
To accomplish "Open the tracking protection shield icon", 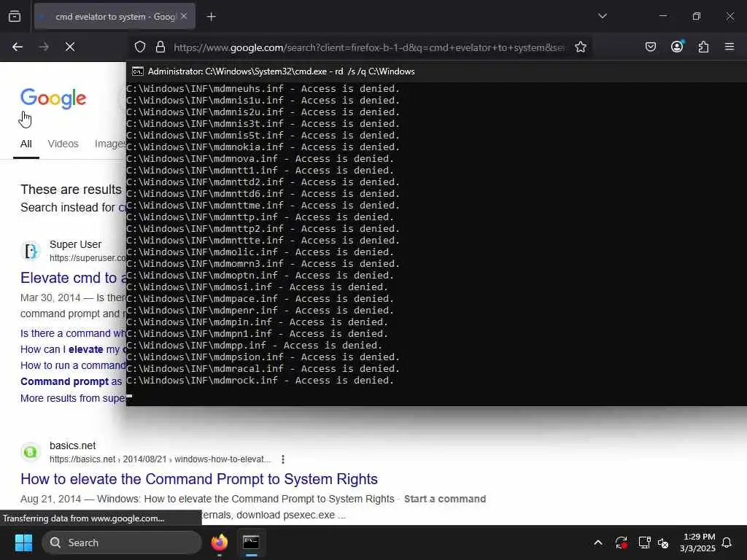I will (x=139, y=47).
